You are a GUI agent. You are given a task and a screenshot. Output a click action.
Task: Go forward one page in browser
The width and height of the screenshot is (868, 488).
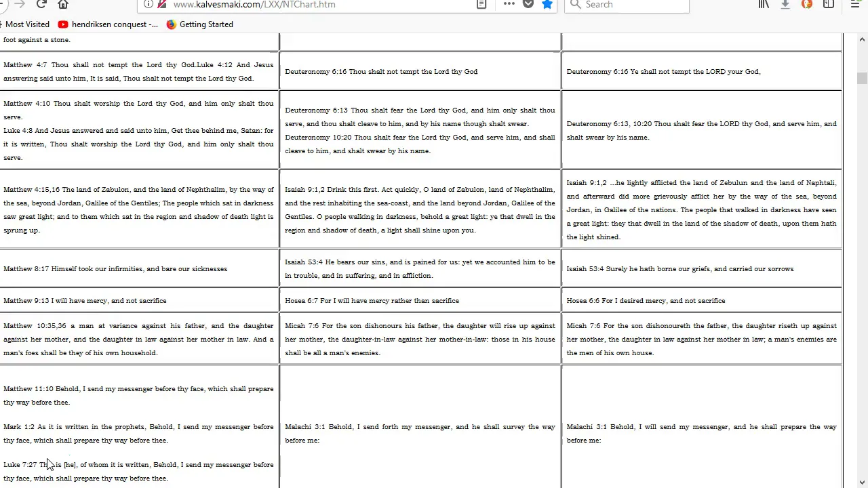click(x=19, y=4)
